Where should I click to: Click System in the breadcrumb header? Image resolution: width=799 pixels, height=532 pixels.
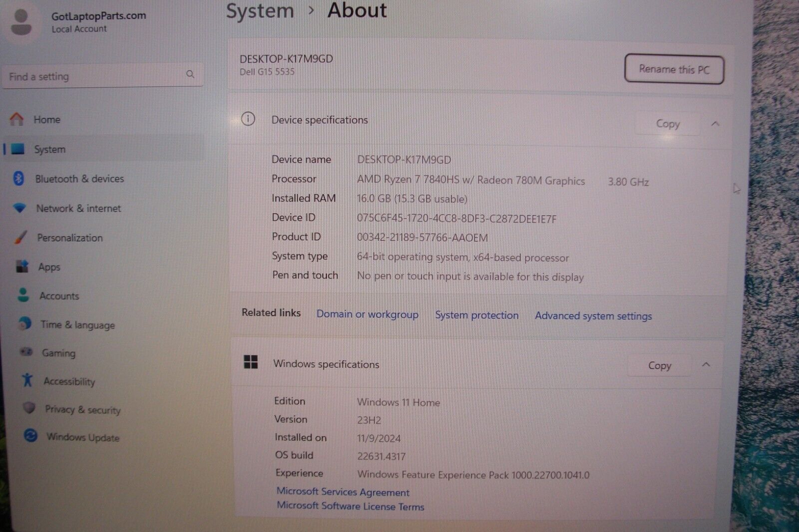(260, 11)
